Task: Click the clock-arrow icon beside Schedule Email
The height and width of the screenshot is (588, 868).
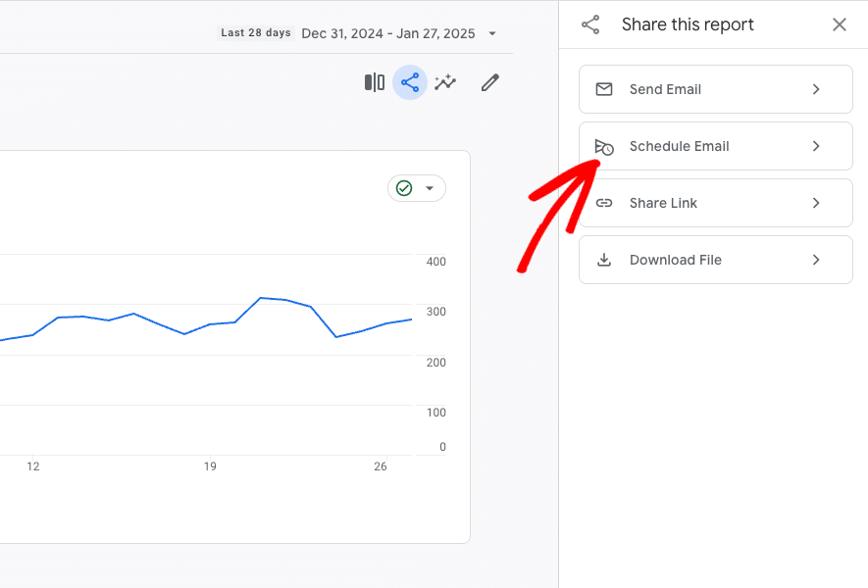Action: pos(604,147)
